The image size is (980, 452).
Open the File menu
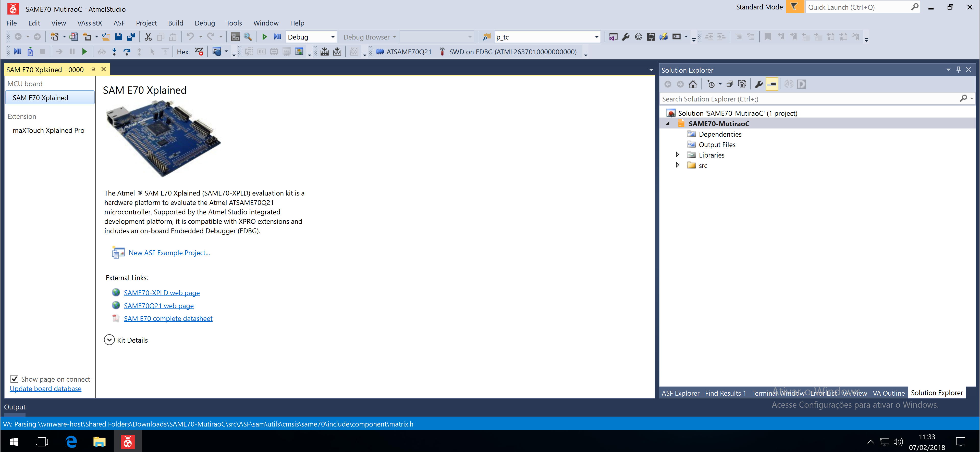coord(12,23)
